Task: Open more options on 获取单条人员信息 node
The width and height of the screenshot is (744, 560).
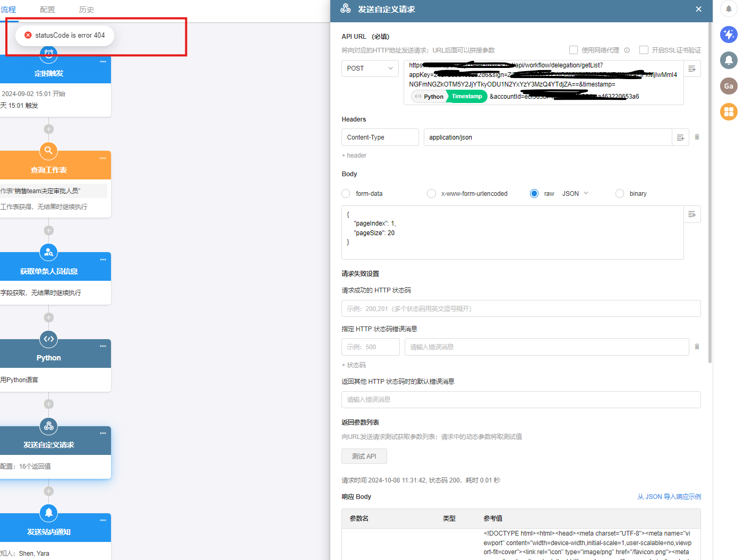Action: coord(103,260)
